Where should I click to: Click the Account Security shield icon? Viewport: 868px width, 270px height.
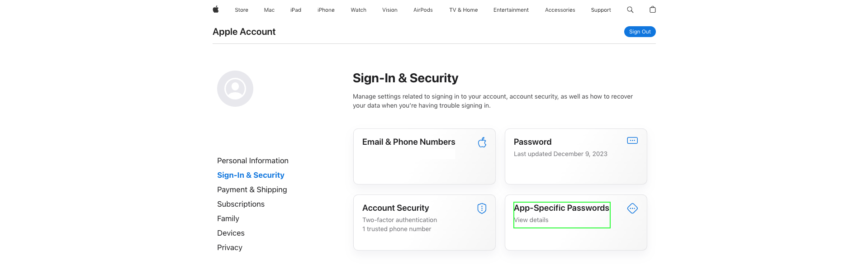[482, 208]
